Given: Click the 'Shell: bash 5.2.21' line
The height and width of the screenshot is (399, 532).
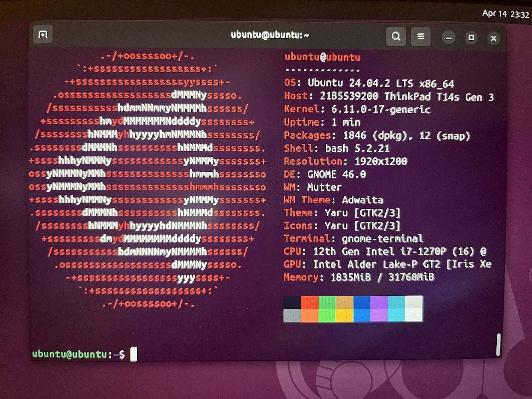Looking at the screenshot, I should point(337,148).
